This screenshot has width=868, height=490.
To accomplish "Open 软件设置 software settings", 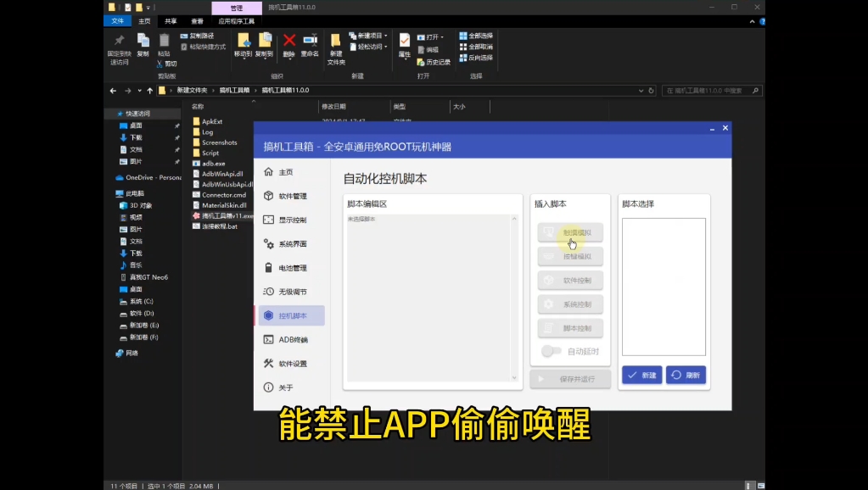I will [291, 364].
